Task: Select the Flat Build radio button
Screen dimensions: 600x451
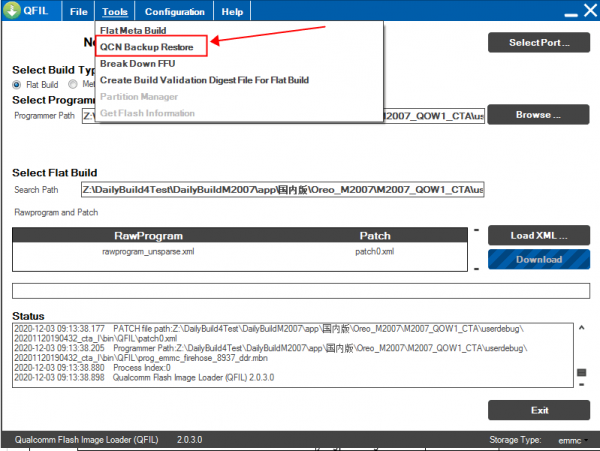Action: click(x=16, y=85)
